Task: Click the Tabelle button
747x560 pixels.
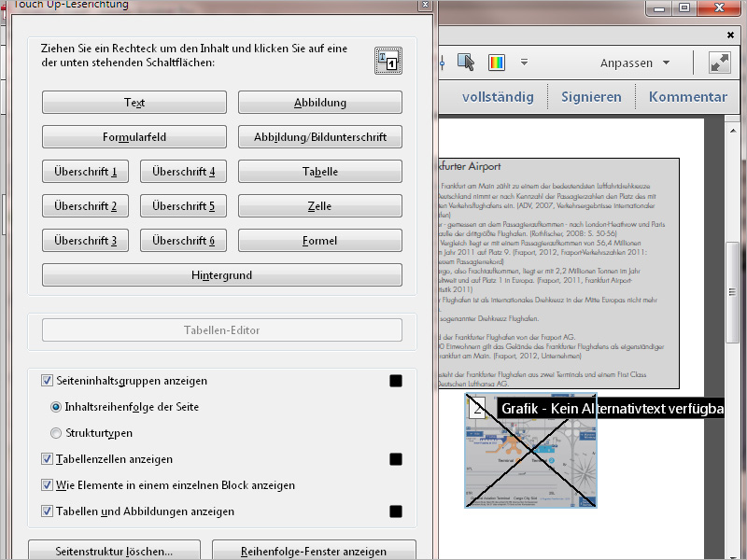Action: pyautogui.click(x=320, y=172)
